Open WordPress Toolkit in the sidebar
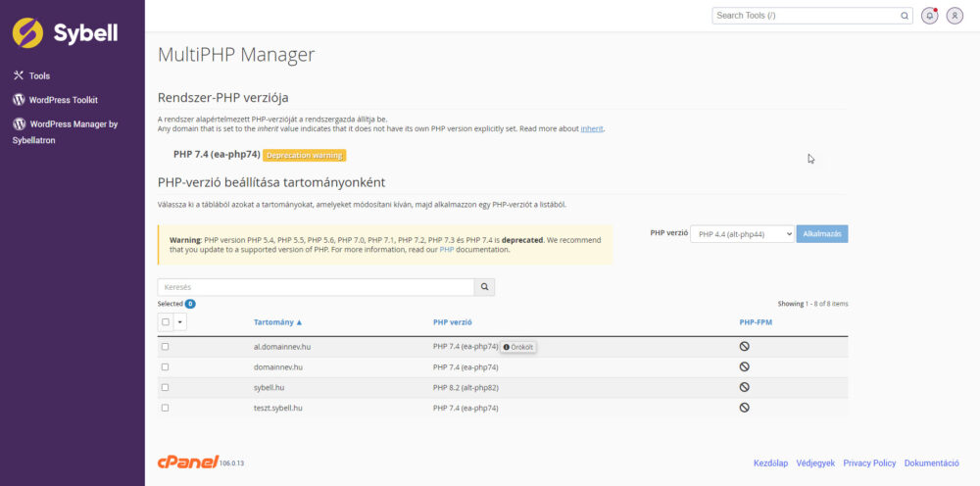Screen dimensions: 980x486 click(63, 100)
